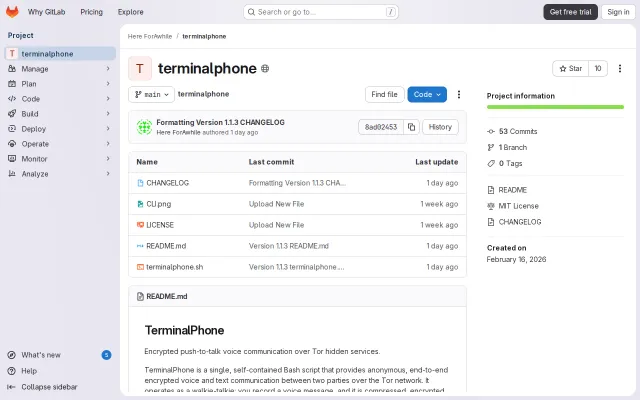Click README.md heading above readme content
640x400 pixels.
(x=167, y=296)
